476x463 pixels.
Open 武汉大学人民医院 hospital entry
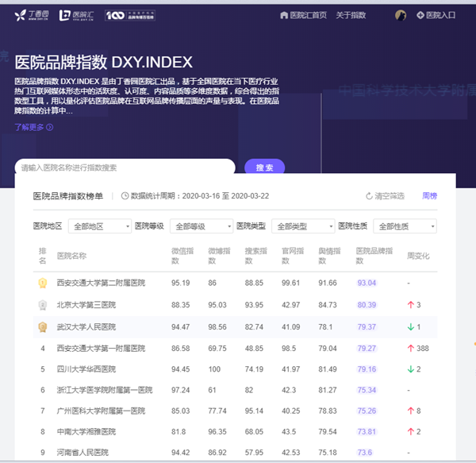[86, 327]
